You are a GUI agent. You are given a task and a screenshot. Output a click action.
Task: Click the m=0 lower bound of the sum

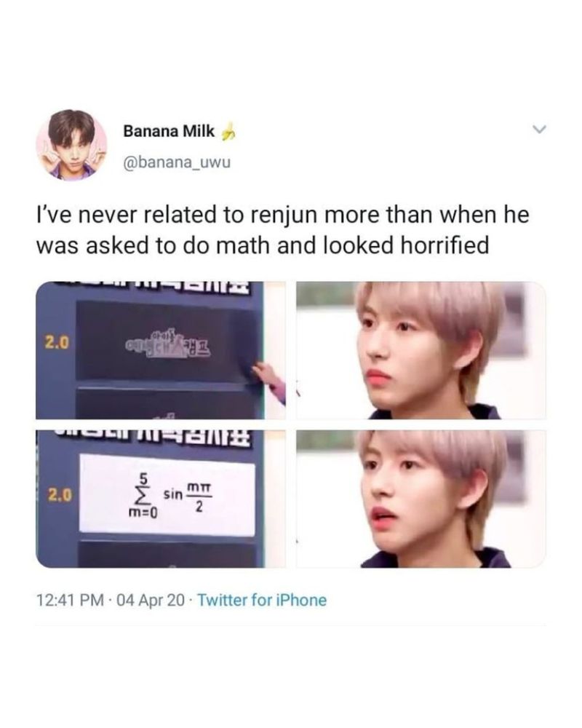click(x=143, y=513)
